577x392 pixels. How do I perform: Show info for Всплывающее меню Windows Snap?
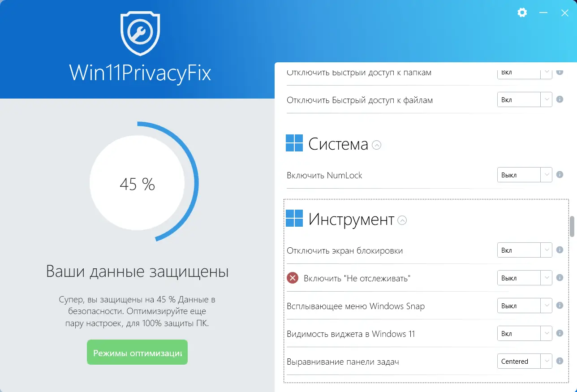(x=560, y=306)
